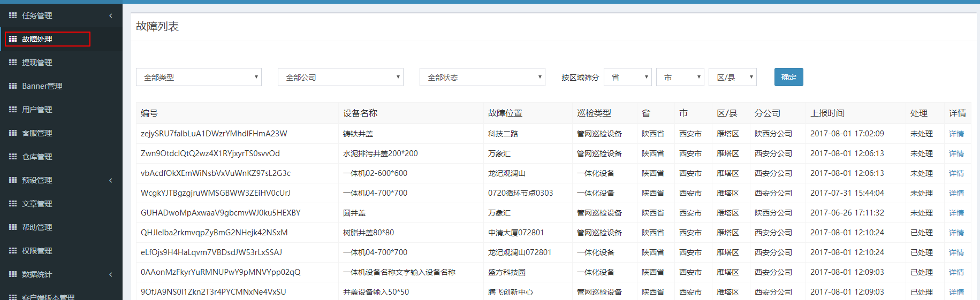
Task: Click location 中清大厦072801
Action: click(516, 233)
